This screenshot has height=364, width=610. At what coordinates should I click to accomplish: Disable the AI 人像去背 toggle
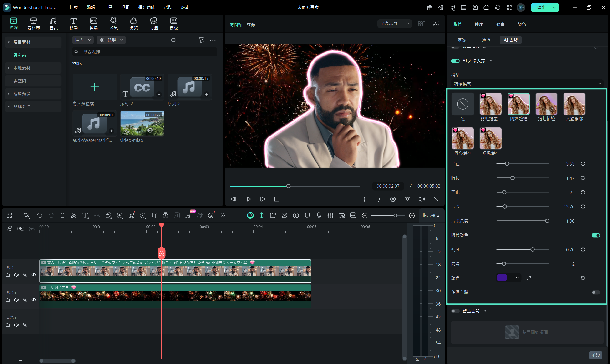[455, 61]
